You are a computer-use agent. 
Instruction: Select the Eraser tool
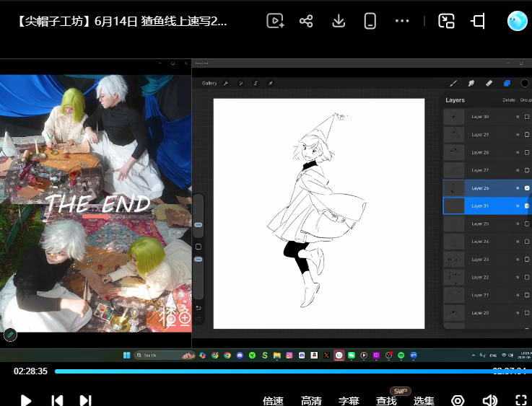pos(489,83)
